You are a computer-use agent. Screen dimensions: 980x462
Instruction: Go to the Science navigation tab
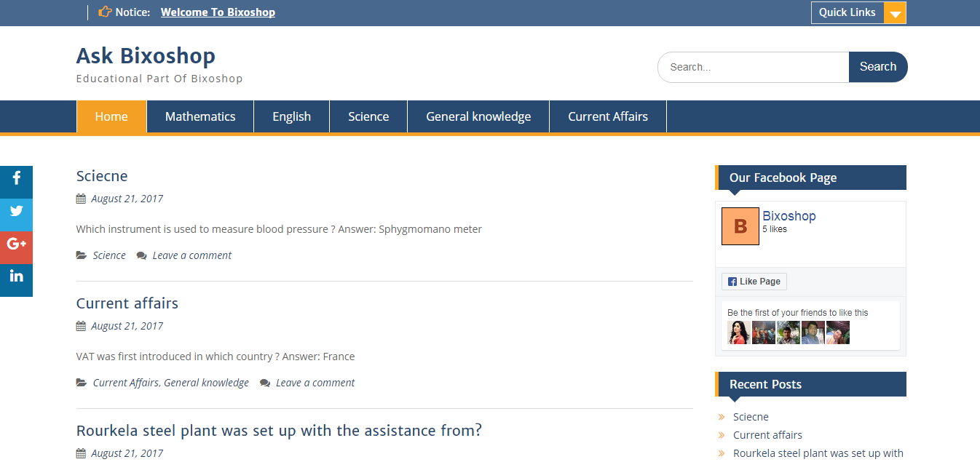click(x=368, y=116)
